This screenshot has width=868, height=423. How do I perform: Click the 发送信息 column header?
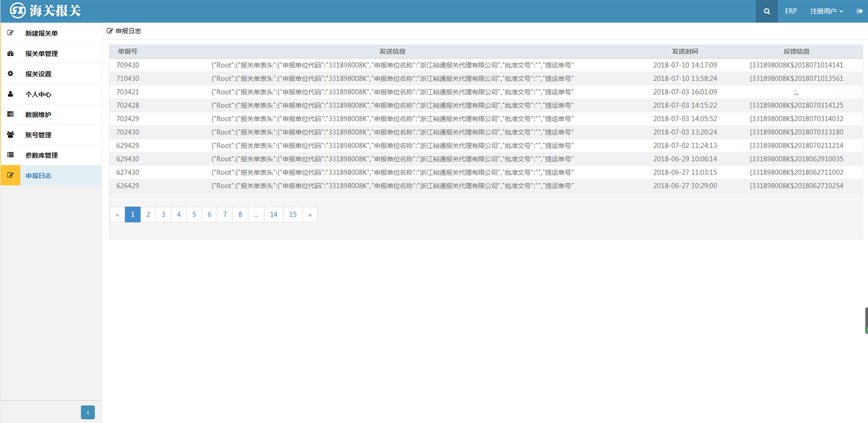pyautogui.click(x=392, y=51)
